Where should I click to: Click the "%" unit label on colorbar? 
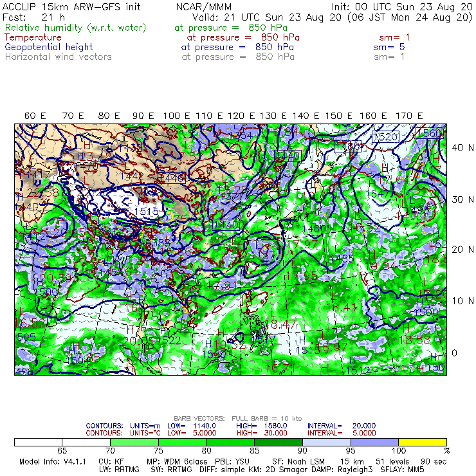pos(446,450)
